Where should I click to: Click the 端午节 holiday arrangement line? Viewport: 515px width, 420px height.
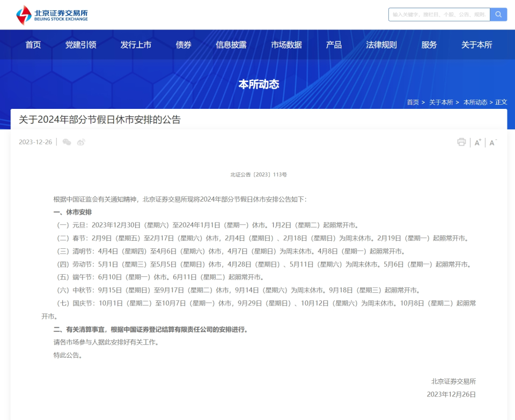[160, 277]
